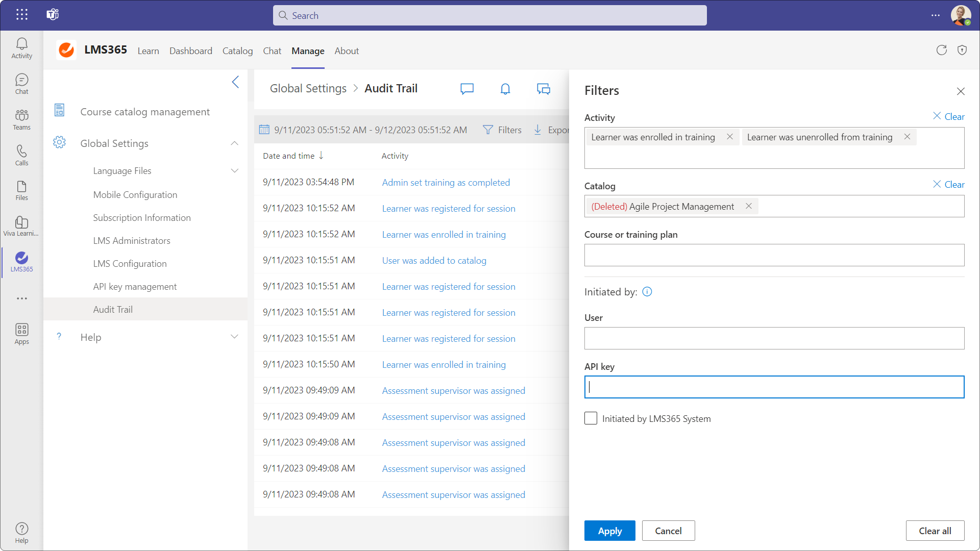Open API key management

135,286
